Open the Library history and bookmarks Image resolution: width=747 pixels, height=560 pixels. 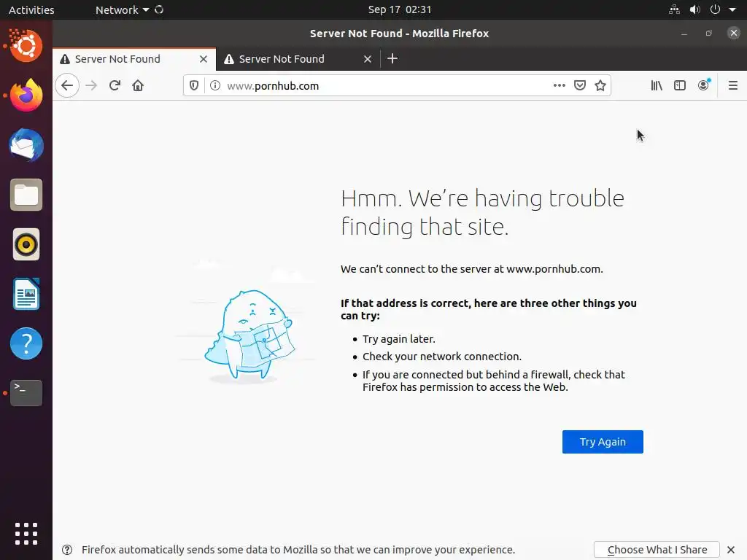point(657,86)
